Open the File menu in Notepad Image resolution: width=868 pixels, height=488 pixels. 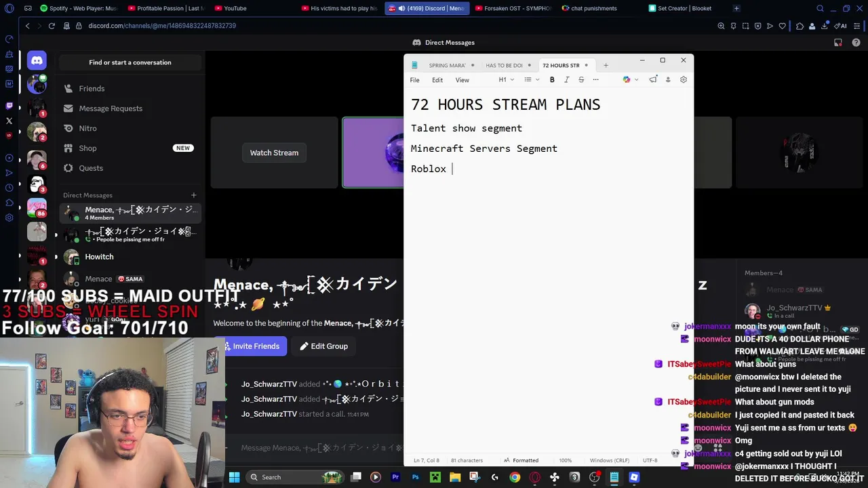click(x=414, y=80)
